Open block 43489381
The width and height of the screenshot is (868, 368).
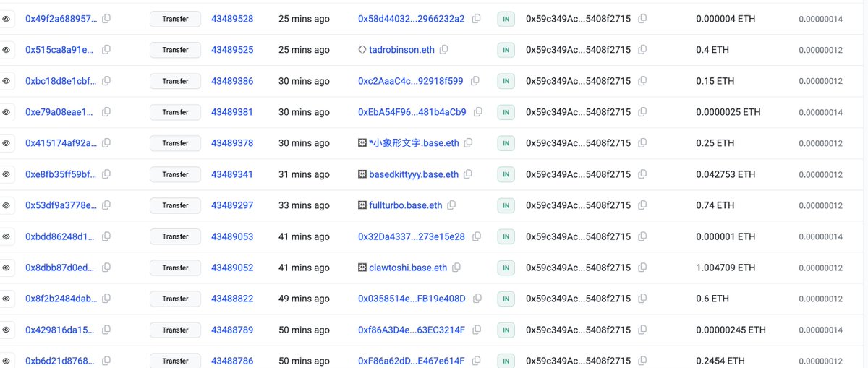(x=232, y=112)
